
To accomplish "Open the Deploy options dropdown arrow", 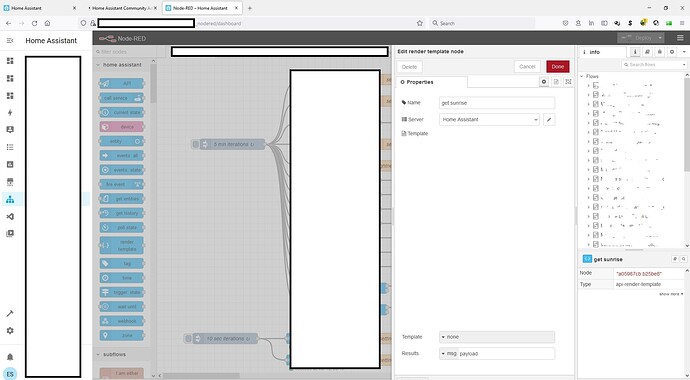I will click(660, 38).
